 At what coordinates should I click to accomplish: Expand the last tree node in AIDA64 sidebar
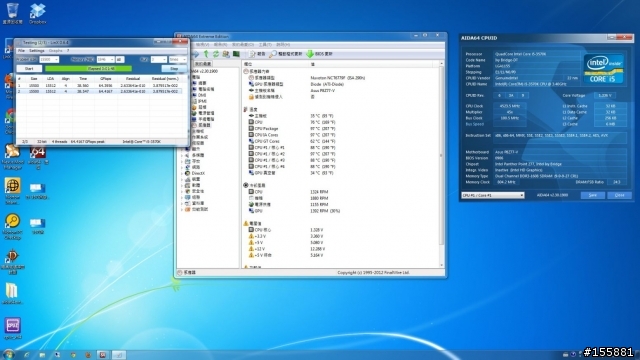point(182,209)
